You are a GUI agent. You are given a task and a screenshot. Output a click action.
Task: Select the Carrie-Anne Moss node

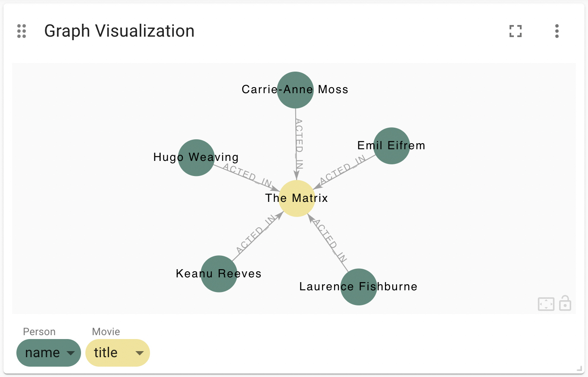coord(295,90)
